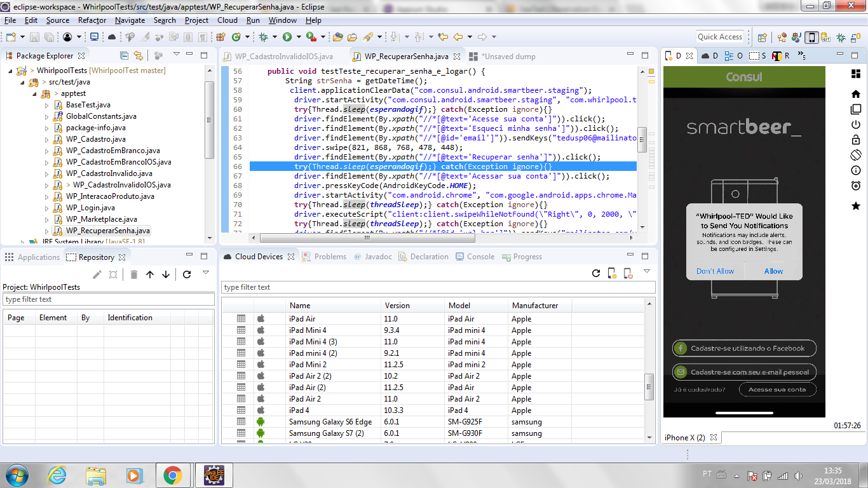868x488 pixels.
Task: Click the device Home button icon
Action: [855, 94]
